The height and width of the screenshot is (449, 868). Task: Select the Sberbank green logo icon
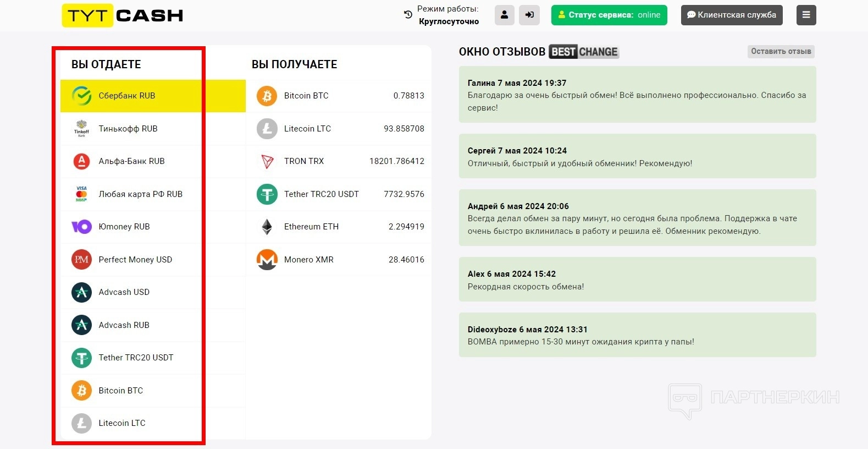pyautogui.click(x=82, y=96)
